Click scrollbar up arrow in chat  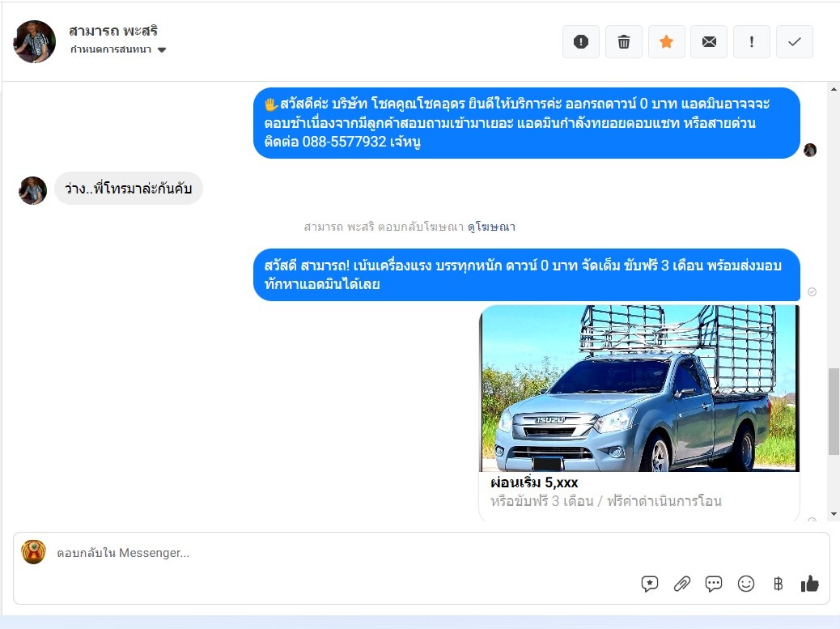[x=834, y=89]
